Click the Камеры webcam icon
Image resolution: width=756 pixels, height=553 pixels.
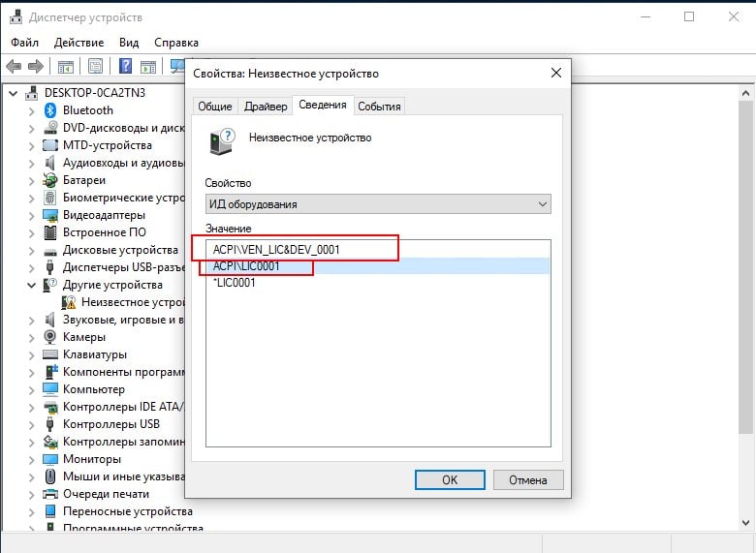pos(50,337)
